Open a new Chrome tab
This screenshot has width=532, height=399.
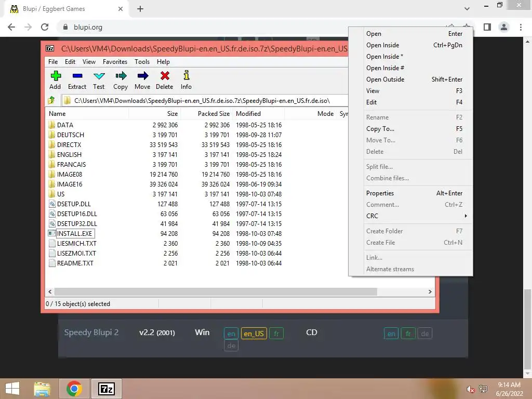[140, 9]
